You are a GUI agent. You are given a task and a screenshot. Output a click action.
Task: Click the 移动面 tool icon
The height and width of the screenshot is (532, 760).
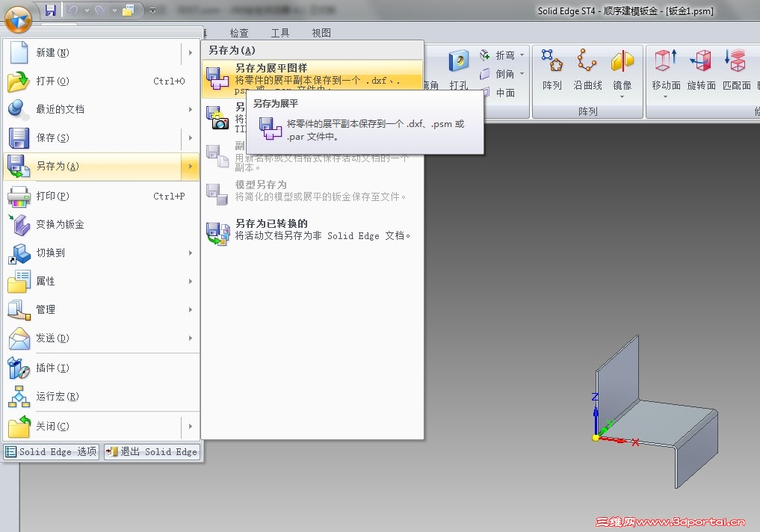666,60
